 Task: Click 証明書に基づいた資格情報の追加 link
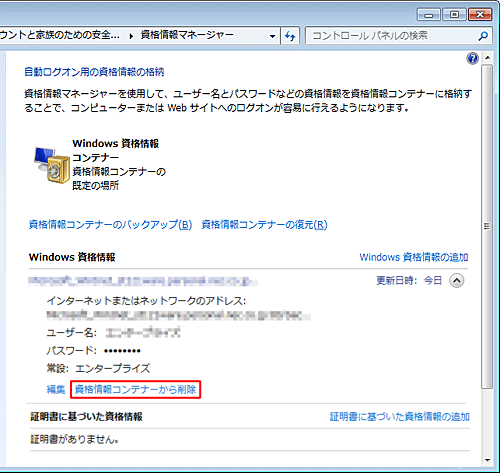pos(400,417)
